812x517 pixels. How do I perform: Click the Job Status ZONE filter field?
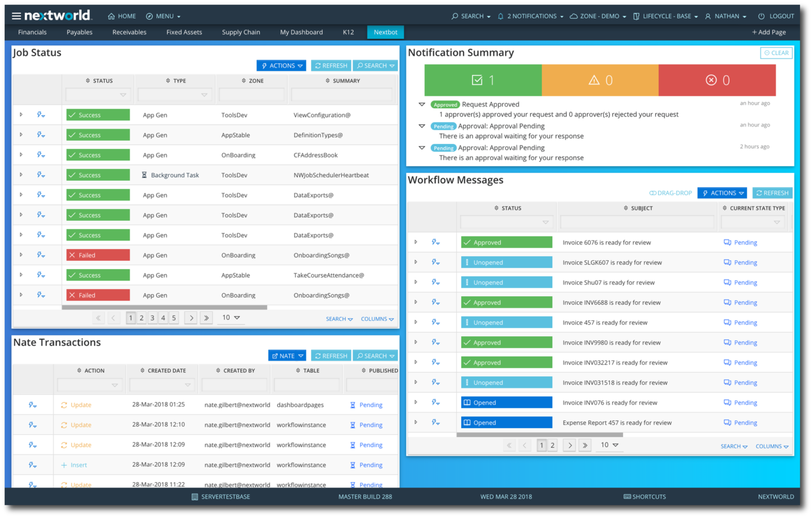tap(252, 95)
